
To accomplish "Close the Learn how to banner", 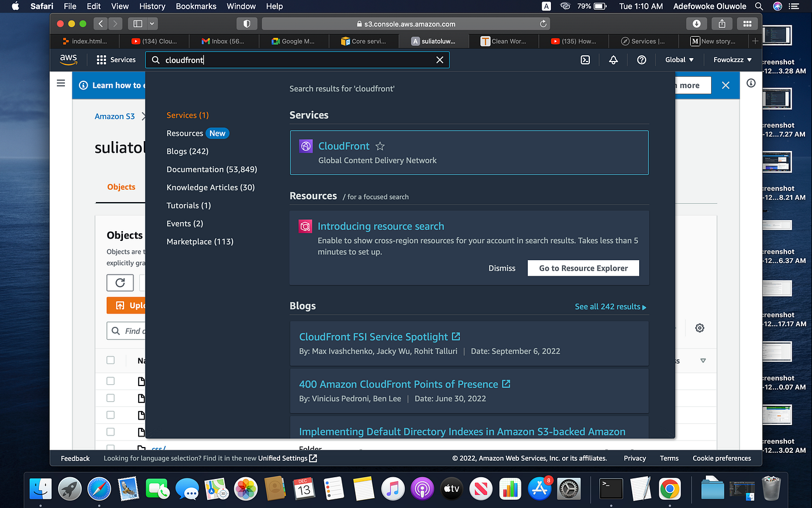I will (x=726, y=85).
